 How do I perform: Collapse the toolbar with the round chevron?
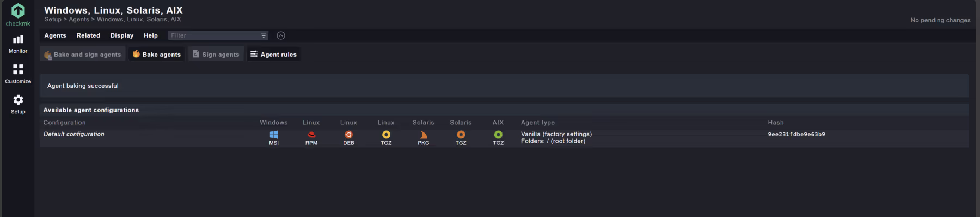click(x=281, y=35)
